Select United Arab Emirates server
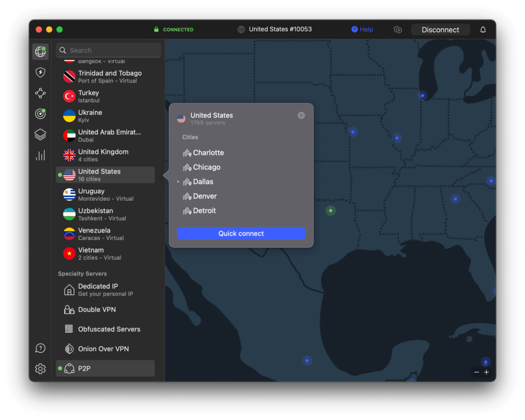 coord(105,135)
